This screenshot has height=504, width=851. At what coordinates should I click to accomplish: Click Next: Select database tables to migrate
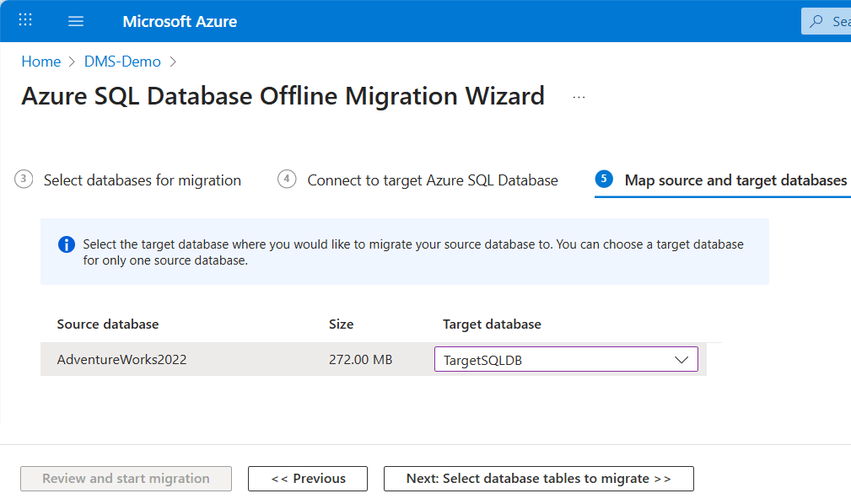coord(538,479)
